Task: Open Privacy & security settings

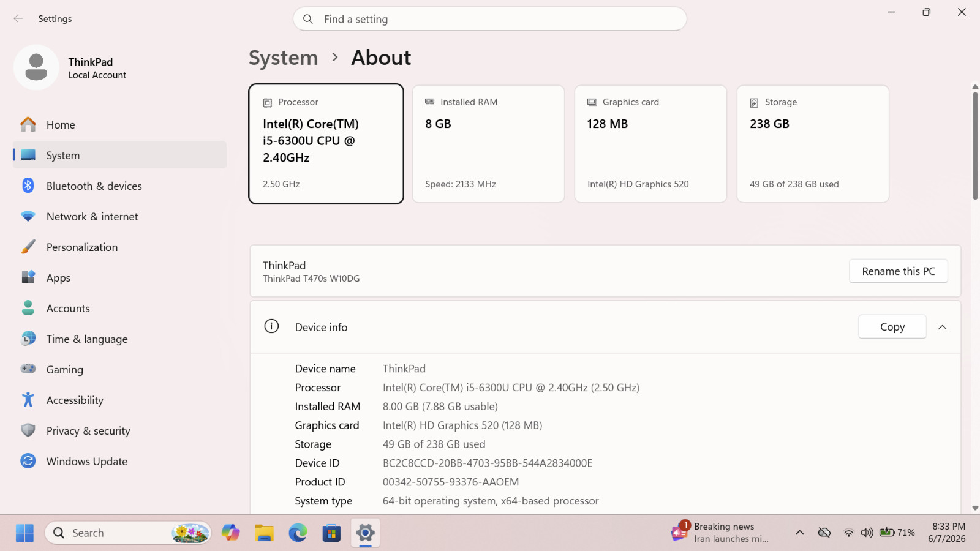Action: click(119, 430)
